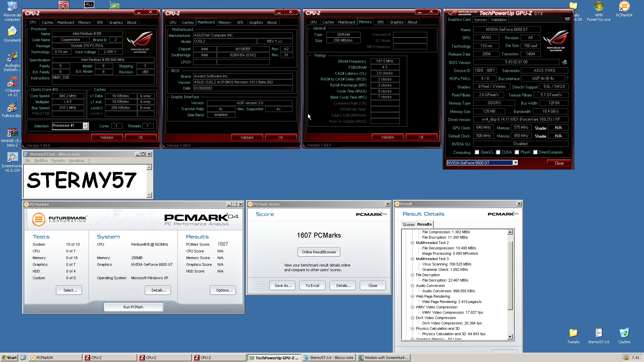644x362 pixels.
Task: Toggle the DirectCompute checkbox in GPU-Z
Action: (x=535, y=152)
